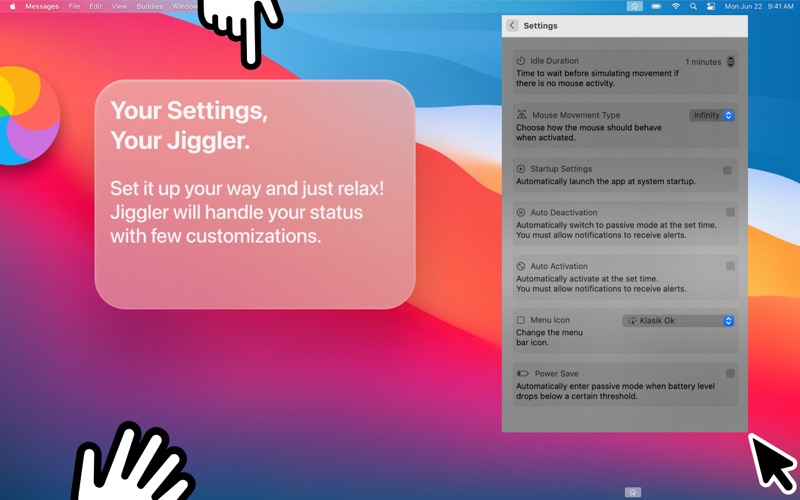Click the Auto Activation clock icon
This screenshot has height=500, width=800.
point(521,266)
